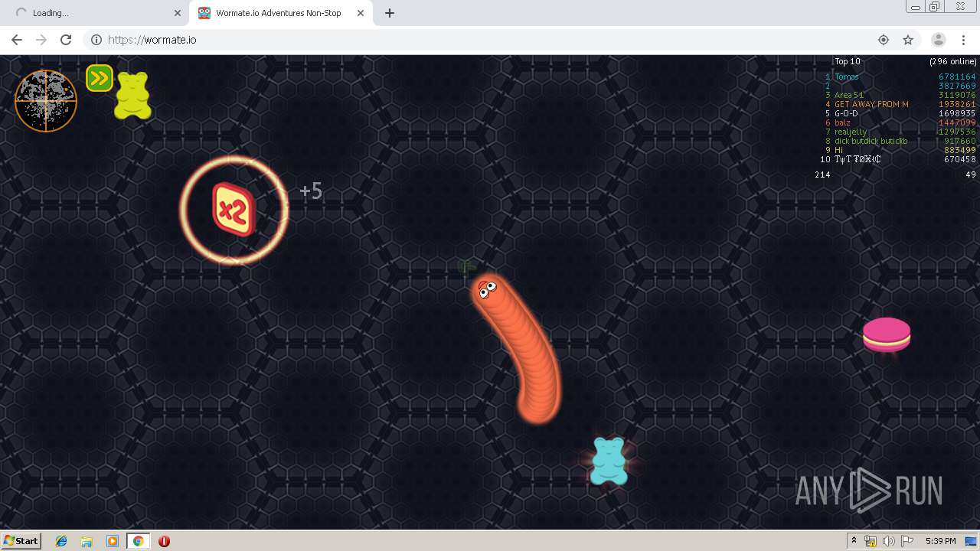The image size is (980, 551).
Task: Click leaderboard entry 'G-O-D'
Action: pyautogui.click(x=846, y=113)
